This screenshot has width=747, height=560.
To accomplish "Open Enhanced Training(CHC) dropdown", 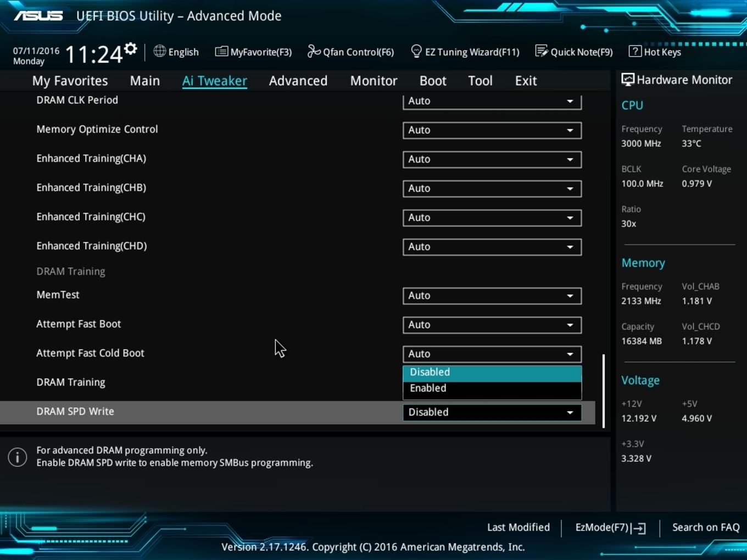I will 492,217.
